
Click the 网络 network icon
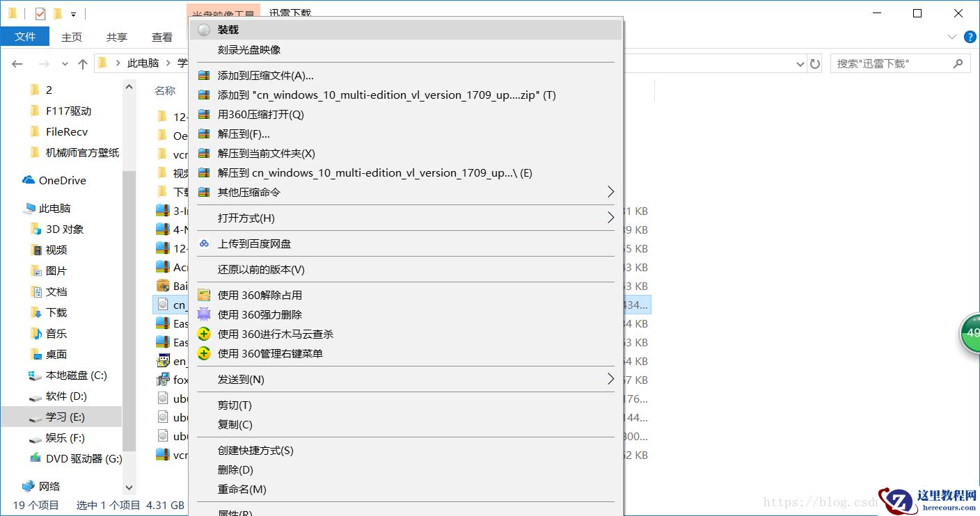pyautogui.click(x=29, y=486)
